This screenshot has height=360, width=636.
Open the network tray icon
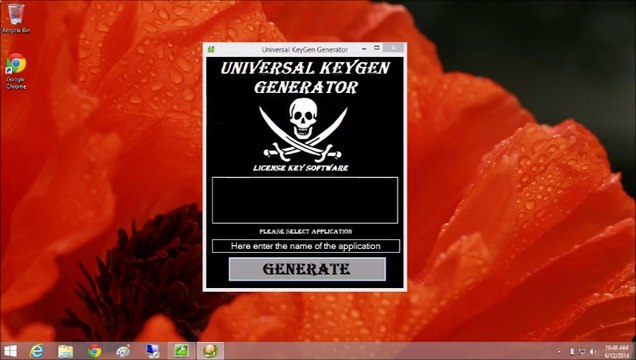click(582, 351)
